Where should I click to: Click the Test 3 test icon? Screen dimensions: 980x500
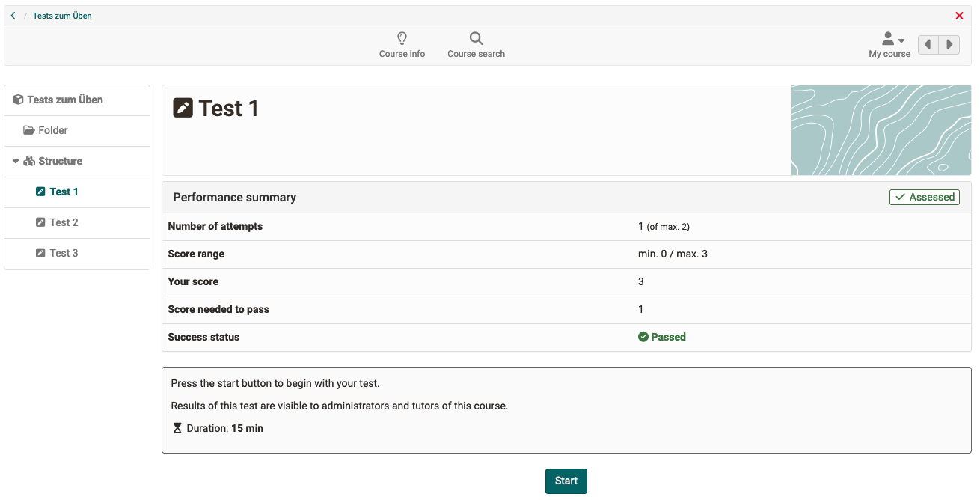(x=40, y=252)
